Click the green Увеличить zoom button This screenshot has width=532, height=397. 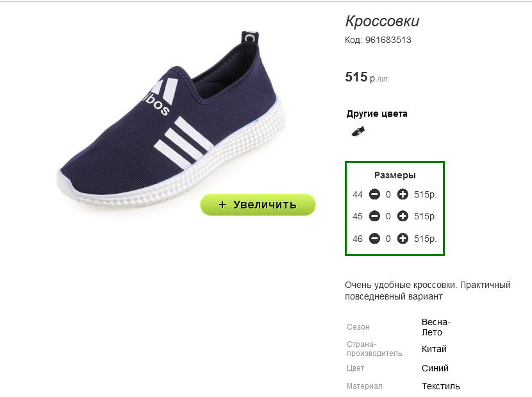click(258, 205)
